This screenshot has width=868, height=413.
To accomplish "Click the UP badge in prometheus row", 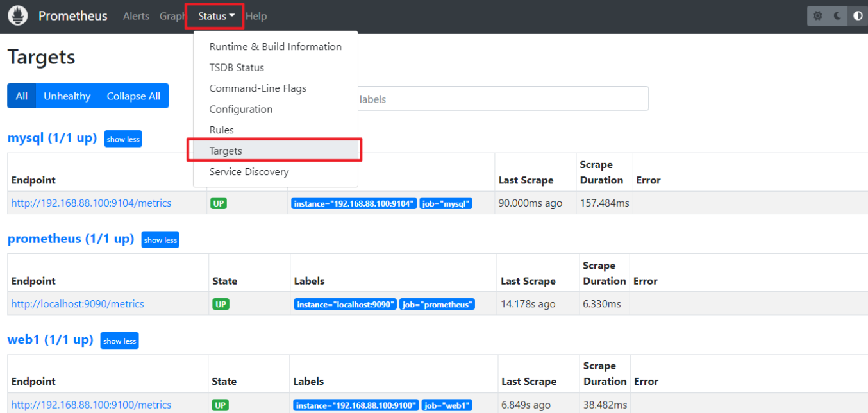I will click(221, 304).
